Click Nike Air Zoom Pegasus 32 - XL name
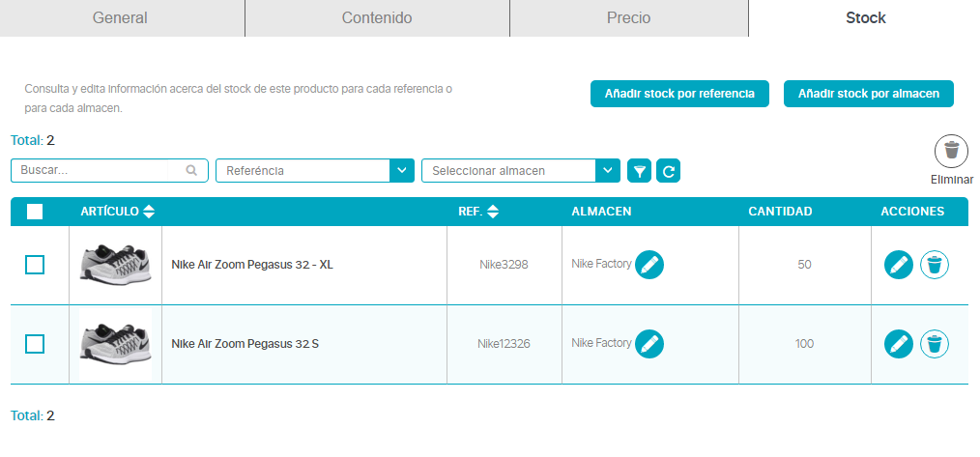The height and width of the screenshot is (457, 980). pos(252,265)
